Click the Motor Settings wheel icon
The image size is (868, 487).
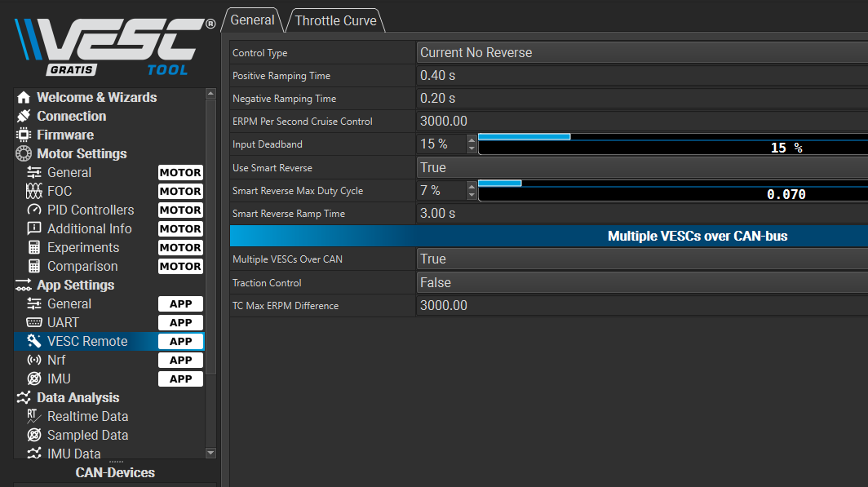click(23, 154)
